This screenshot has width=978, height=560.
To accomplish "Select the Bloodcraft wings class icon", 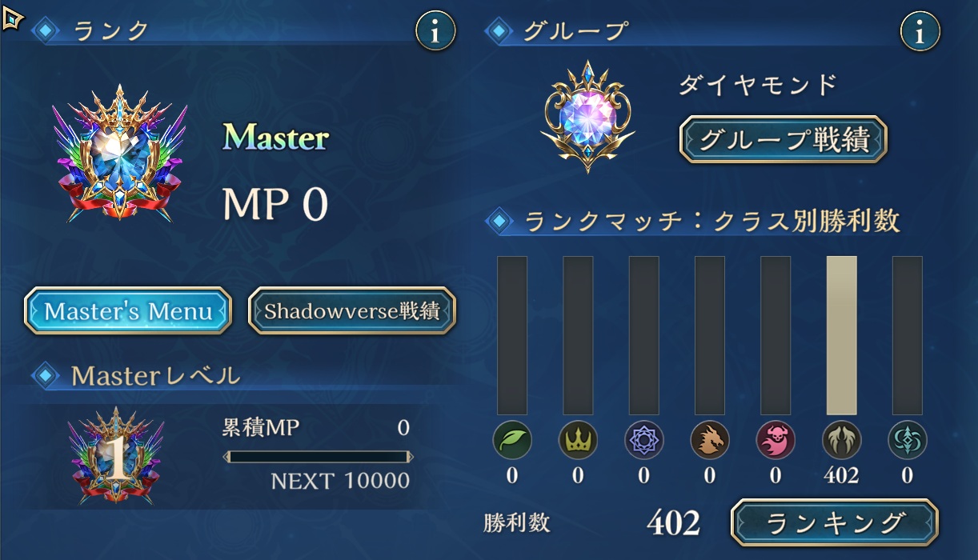I will (841, 440).
